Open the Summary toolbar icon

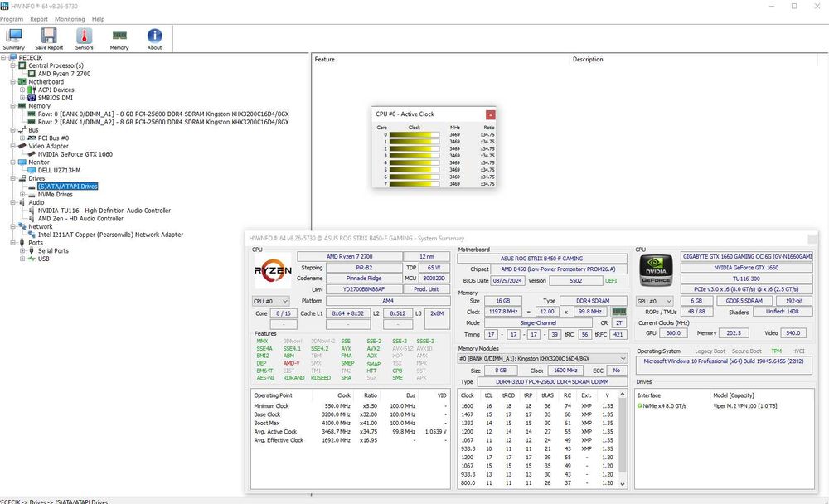pos(14,36)
